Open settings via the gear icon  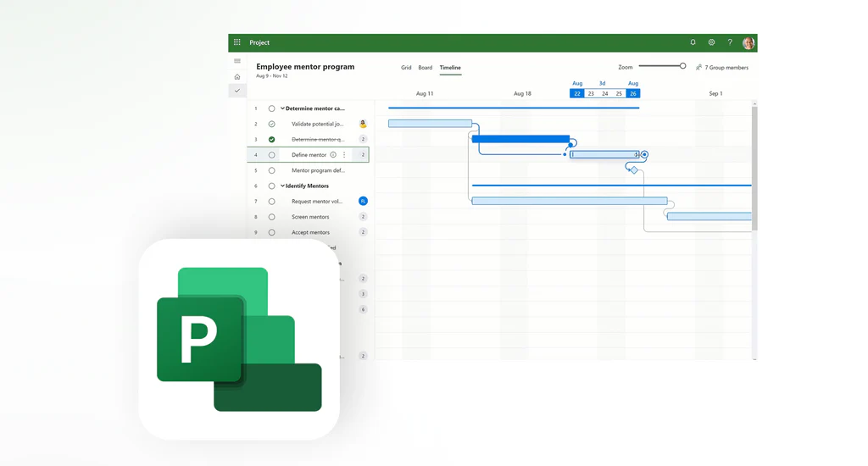tap(711, 42)
